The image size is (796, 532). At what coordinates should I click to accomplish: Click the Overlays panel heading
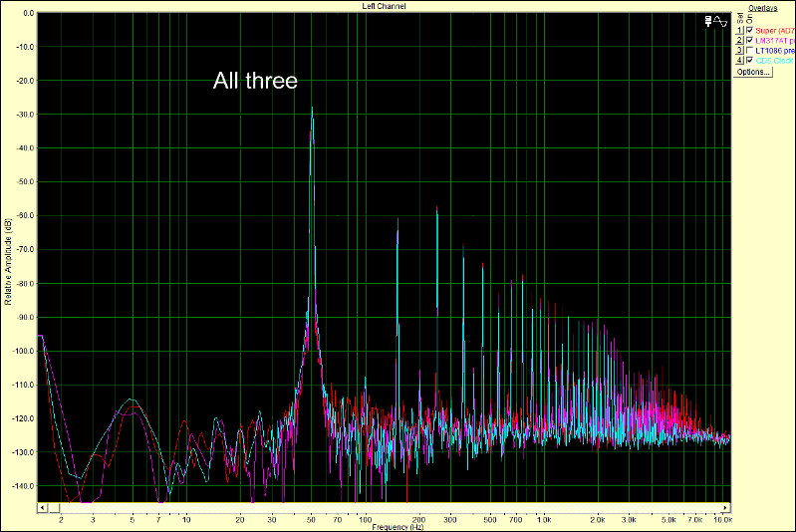point(762,8)
